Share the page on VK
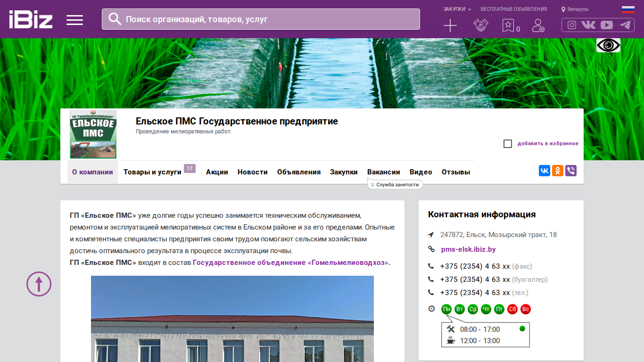Screen dimensions: 644x362 click(x=545, y=171)
